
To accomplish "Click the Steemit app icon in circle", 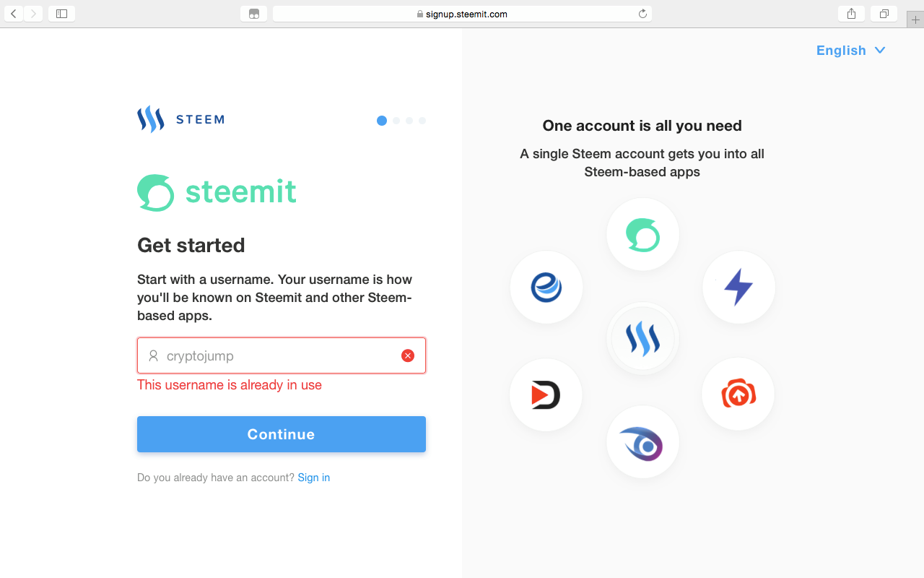I will 642,235.
